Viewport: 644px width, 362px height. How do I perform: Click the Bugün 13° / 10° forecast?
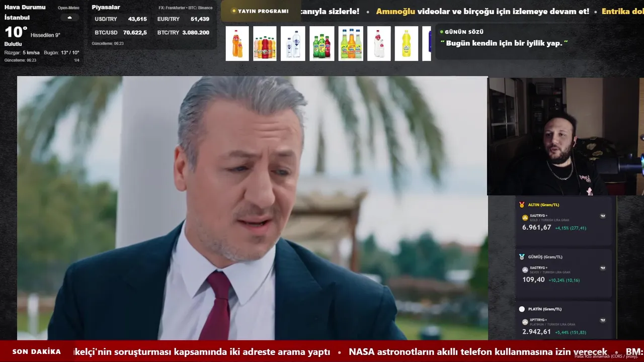(61, 53)
